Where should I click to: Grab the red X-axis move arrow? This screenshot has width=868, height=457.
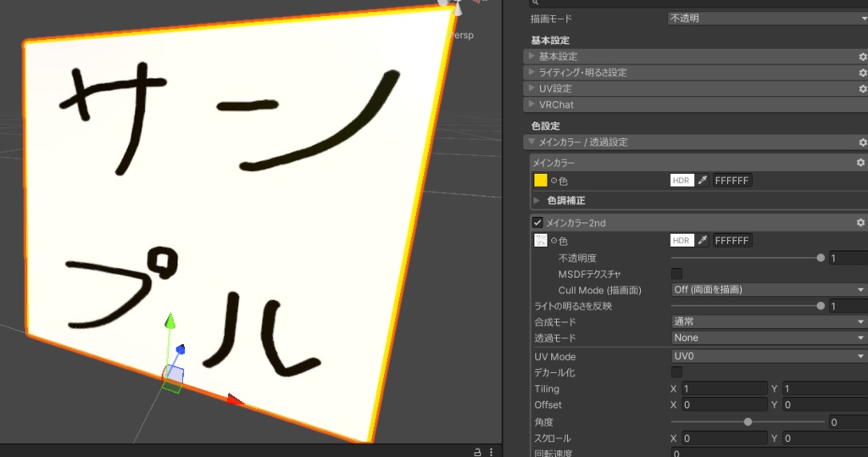pyautogui.click(x=236, y=398)
